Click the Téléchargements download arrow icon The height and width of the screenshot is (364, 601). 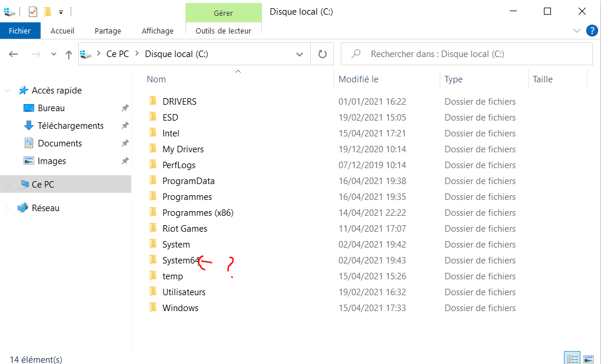click(28, 126)
